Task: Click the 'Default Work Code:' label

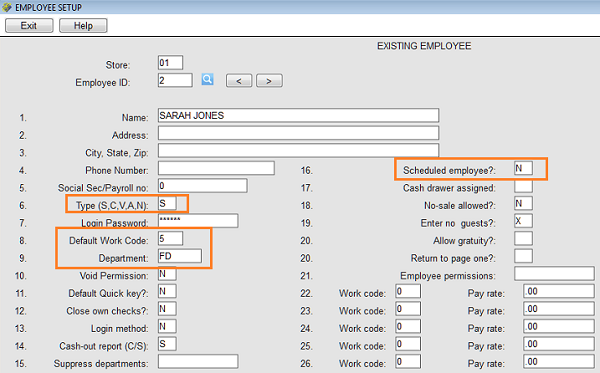Action: click(x=109, y=241)
